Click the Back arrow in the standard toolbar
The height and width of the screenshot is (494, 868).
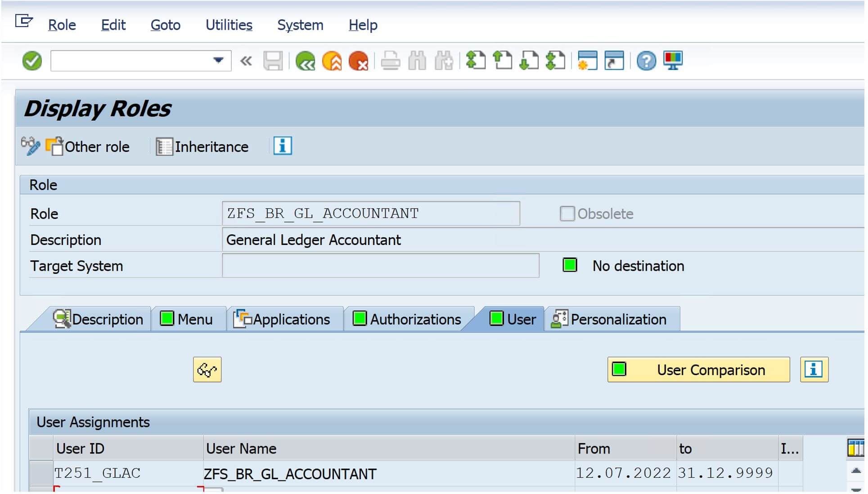click(305, 61)
